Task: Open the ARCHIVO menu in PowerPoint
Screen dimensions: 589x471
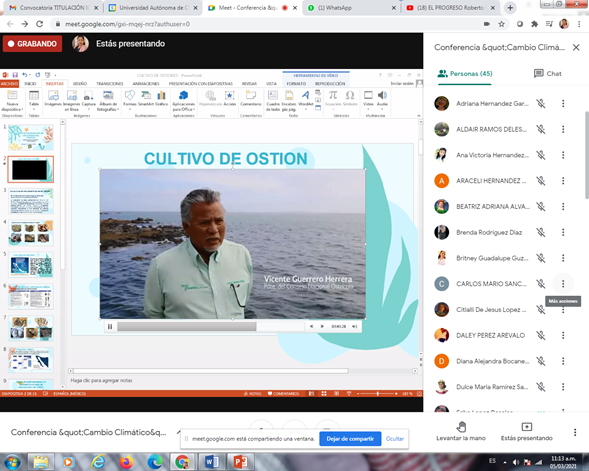Action: tap(9, 84)
